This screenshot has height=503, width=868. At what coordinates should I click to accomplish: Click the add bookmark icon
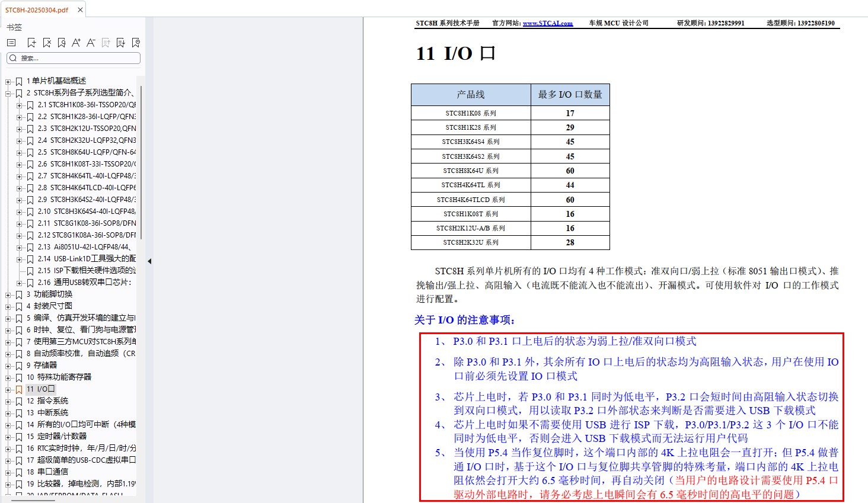pos(31,43)
